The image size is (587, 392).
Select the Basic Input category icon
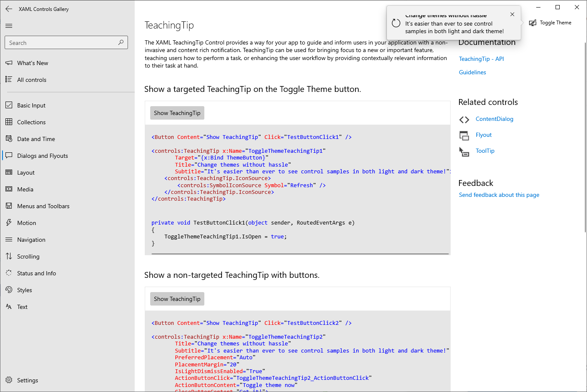[x=9, y=105]
